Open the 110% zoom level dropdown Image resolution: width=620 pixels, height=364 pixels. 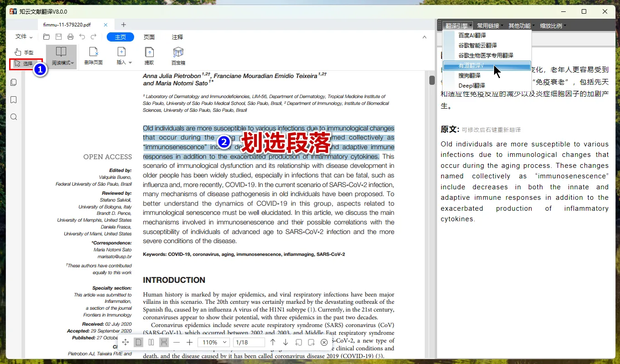(x=214, y=342)
